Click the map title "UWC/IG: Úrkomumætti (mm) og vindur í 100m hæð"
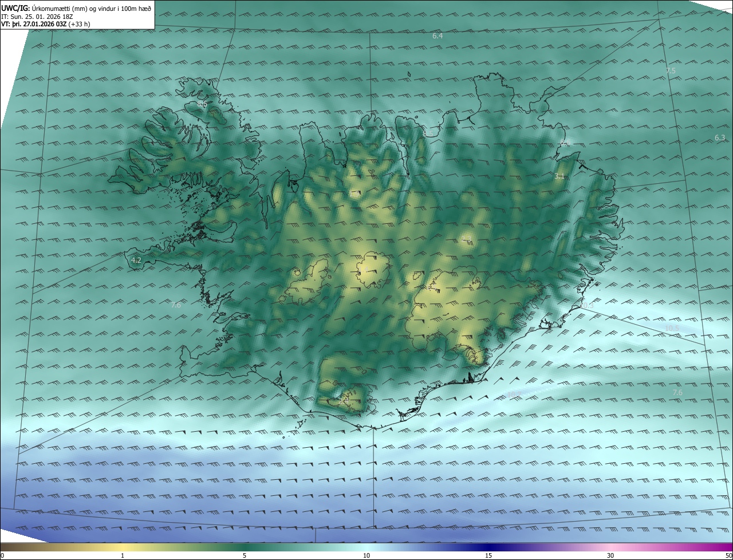This screenshot has width=733, height=560. [x=76, y=7]
